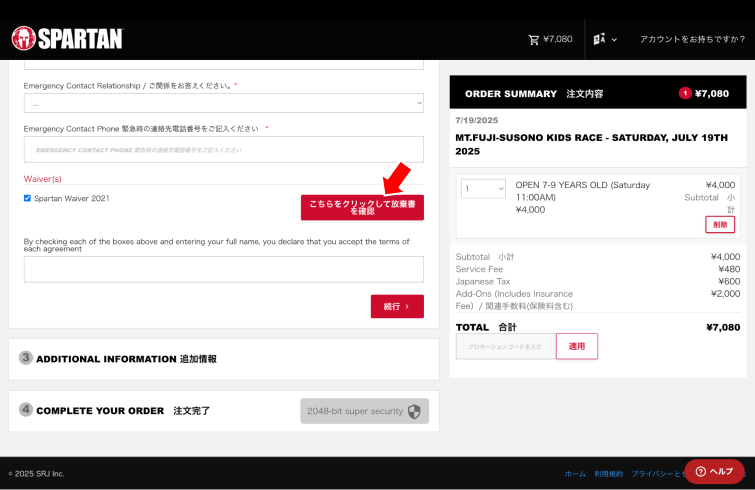Open the ticket quantity dropdown
755x490 pixels.
click(x=483, y=189)
